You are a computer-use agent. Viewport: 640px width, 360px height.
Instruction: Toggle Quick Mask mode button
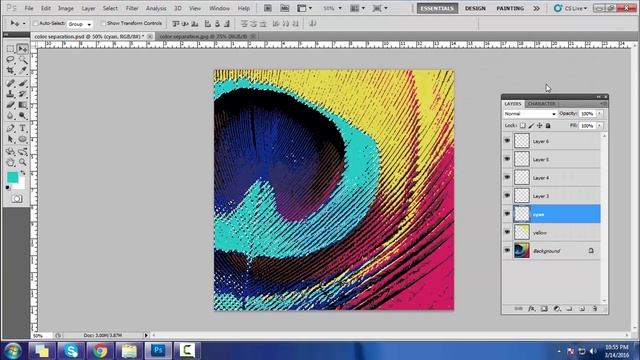17,199
